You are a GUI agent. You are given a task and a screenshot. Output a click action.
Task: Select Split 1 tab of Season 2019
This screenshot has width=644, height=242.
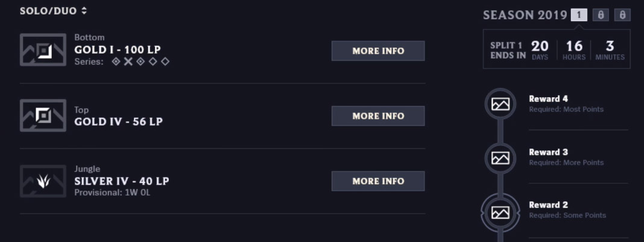[x=579, y=15]
